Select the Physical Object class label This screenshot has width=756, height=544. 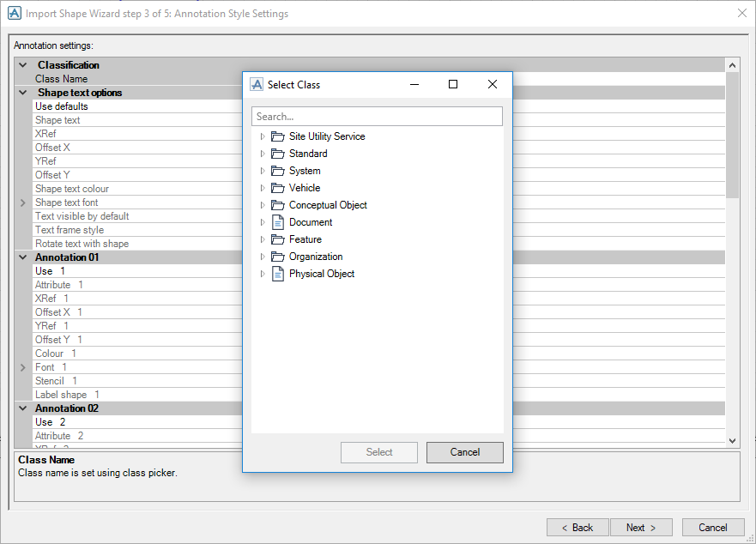tap(322, 274)
